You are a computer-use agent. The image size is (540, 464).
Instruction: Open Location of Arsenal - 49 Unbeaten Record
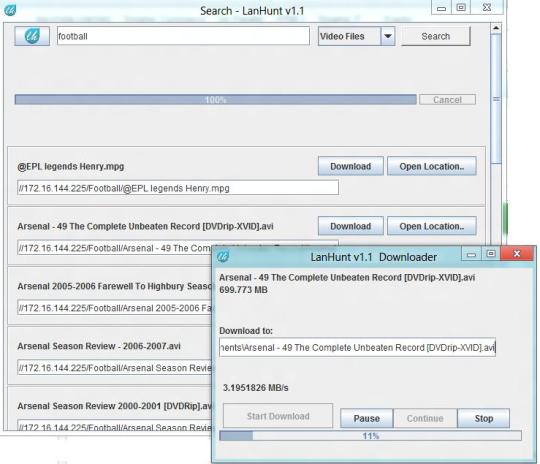point(432,226)
